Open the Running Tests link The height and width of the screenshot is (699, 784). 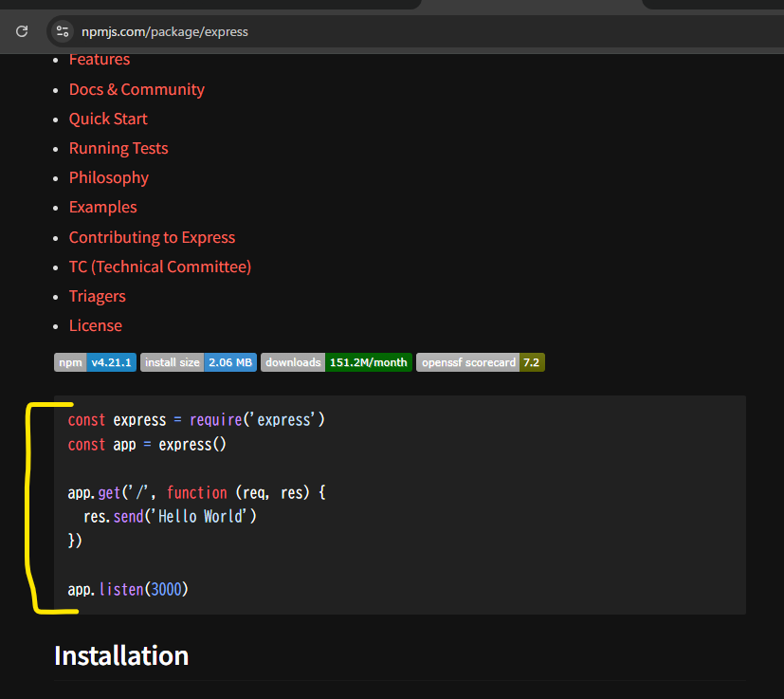[119, 149]
